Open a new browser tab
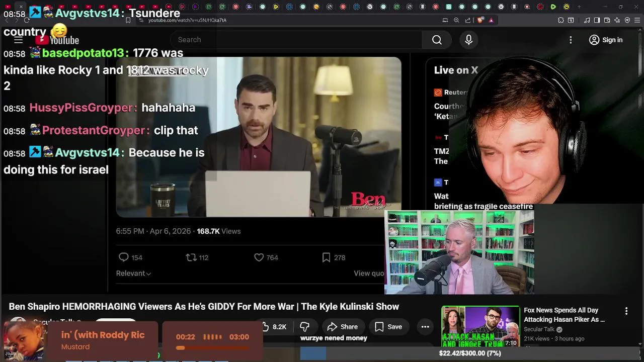 pyautogui.click(x=579, y=7)
